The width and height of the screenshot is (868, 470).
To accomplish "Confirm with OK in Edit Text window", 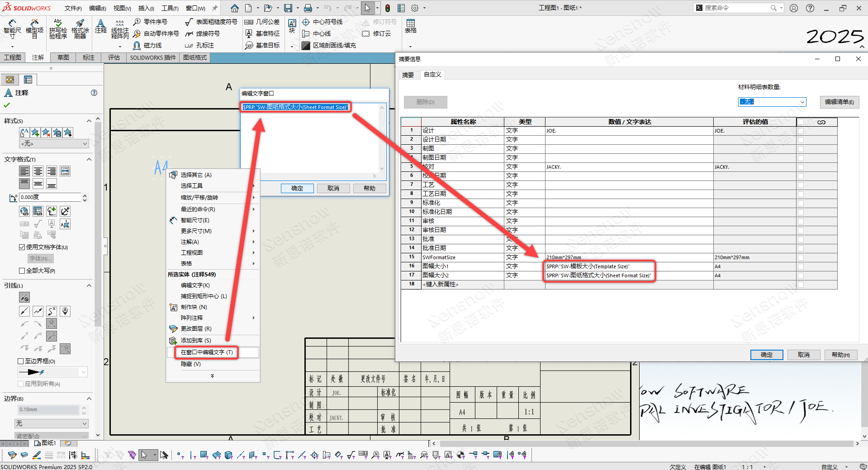I will (297, 188).
